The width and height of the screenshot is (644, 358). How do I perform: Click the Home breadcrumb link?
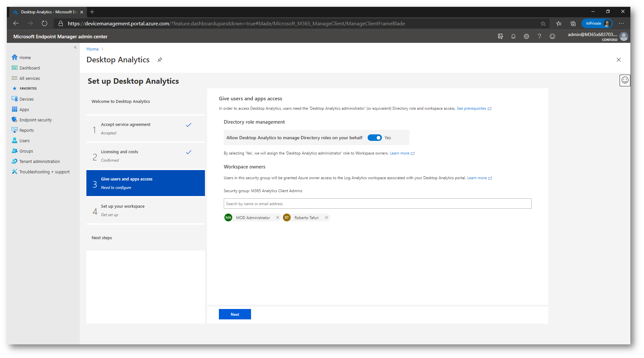tap(93, 49)
